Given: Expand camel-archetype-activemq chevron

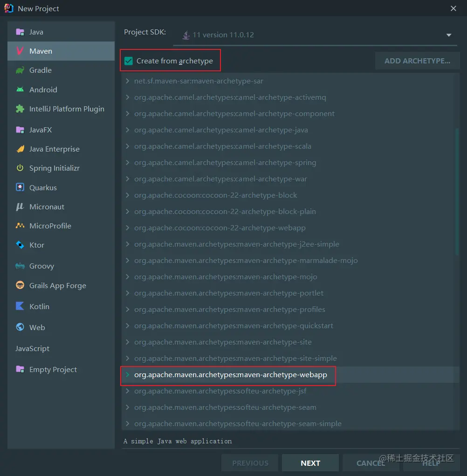Looking at the screenshot, I should [x=127, y=97].
